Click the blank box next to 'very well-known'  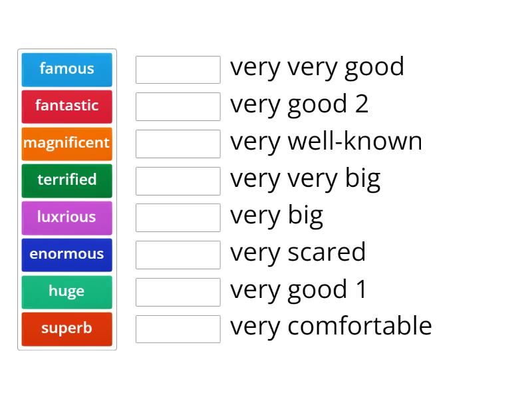tap(178, 144)
